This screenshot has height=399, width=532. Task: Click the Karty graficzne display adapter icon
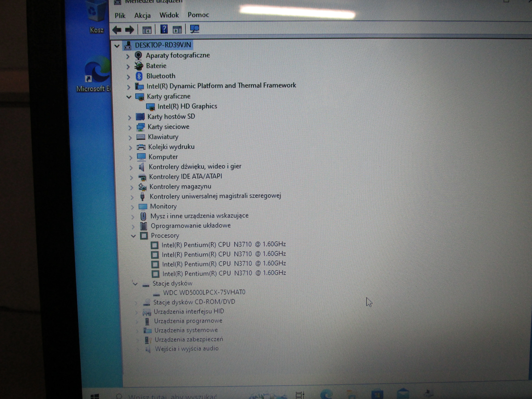[x=140, y=97]
